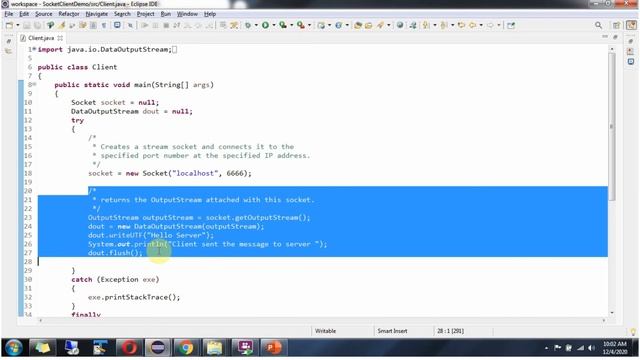Click the Outline sidebar icon

coord(631,62)
